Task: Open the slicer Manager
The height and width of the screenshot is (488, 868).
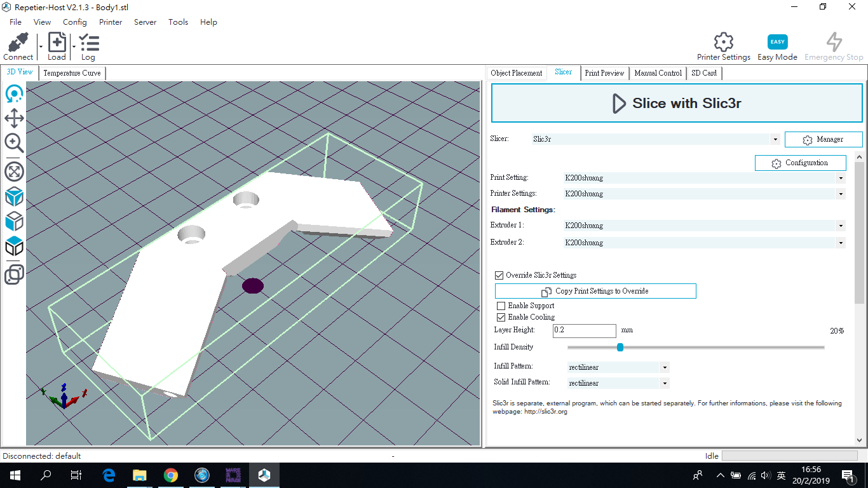Action: pyautogui.click(x=824, y=139)
